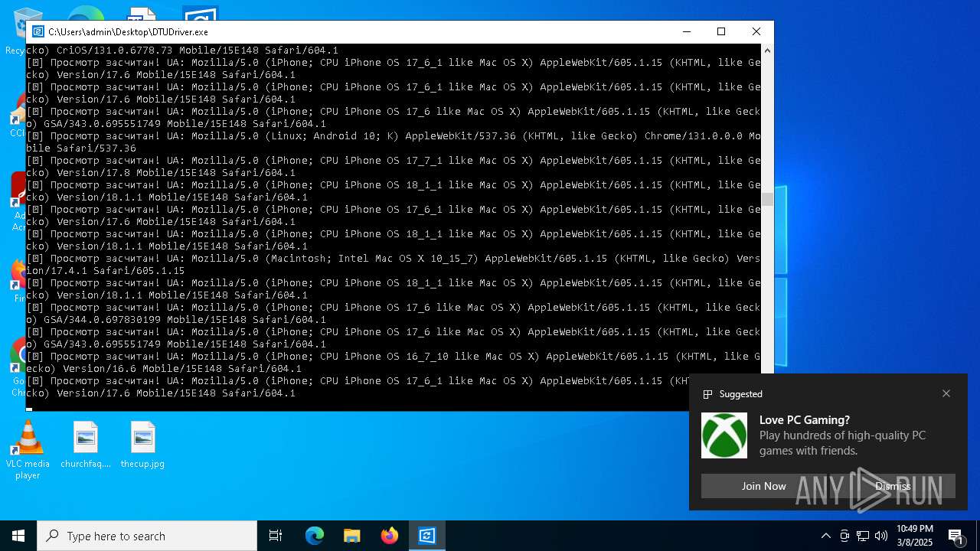Open the volume control tray icon
The height and width of the screenshot is (551, 980).
(x=881, y=536)
